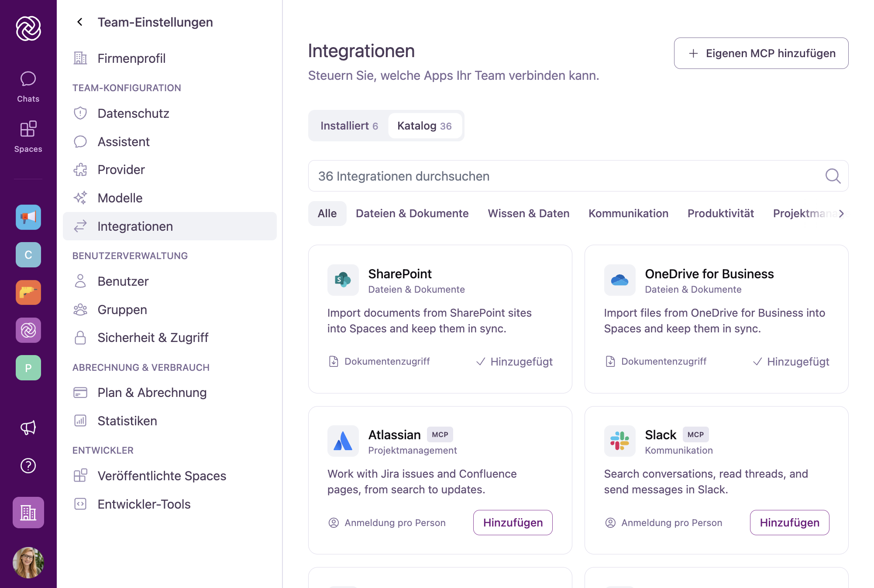Click the SharePoint logo icon

tap(343, 280)
